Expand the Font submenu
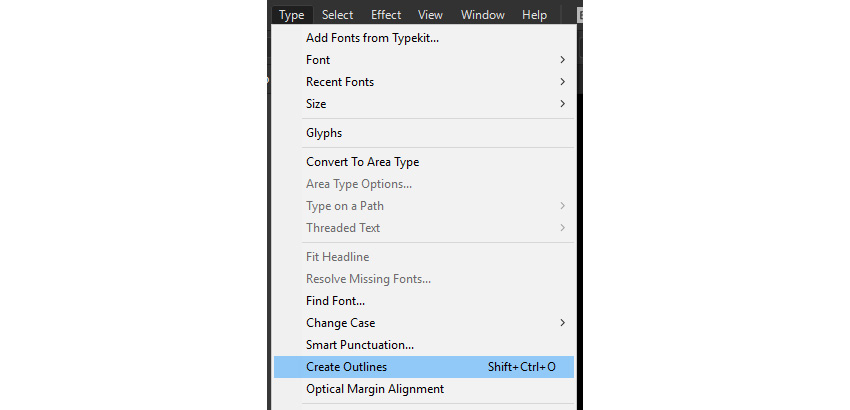Image resolution: width=850 pixels, height=410 pixels. tap(318, 60)
